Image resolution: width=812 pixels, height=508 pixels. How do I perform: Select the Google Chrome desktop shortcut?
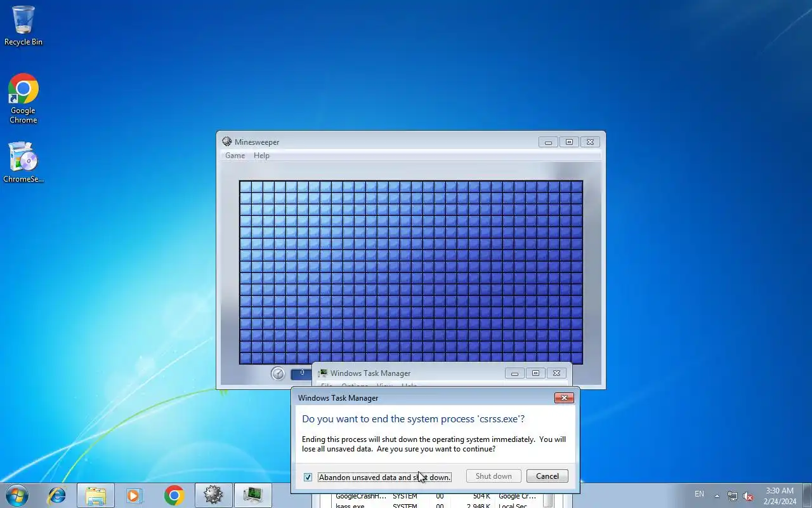point(23,98)
